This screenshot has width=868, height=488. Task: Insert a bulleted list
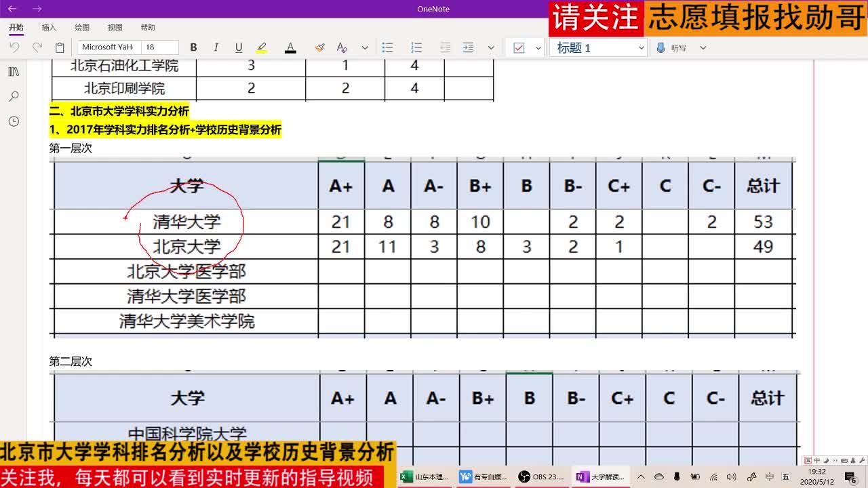[x=387, y=47]
